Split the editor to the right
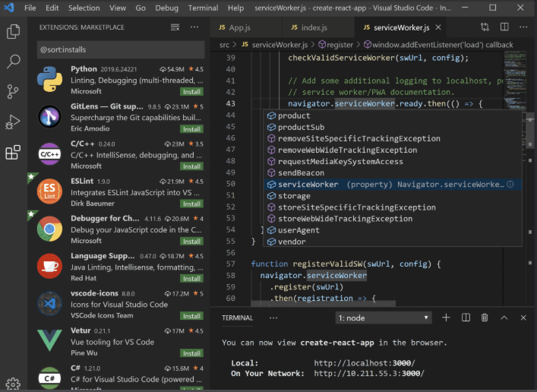Viewport: 537px width, 392px height. coord(505,27)
